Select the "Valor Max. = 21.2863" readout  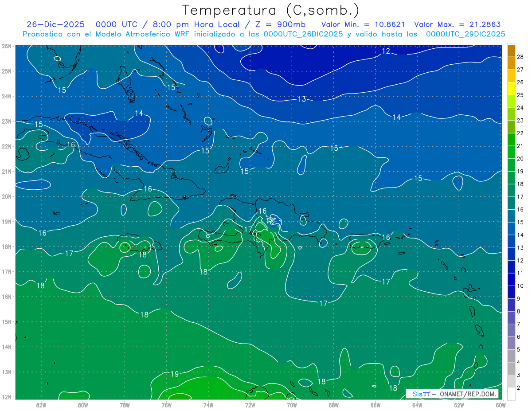click(x=458, y=24)
